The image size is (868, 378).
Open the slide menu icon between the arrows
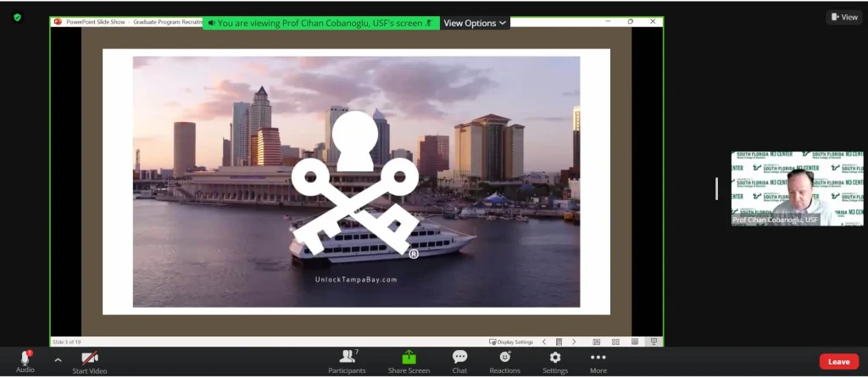(559, 342)
